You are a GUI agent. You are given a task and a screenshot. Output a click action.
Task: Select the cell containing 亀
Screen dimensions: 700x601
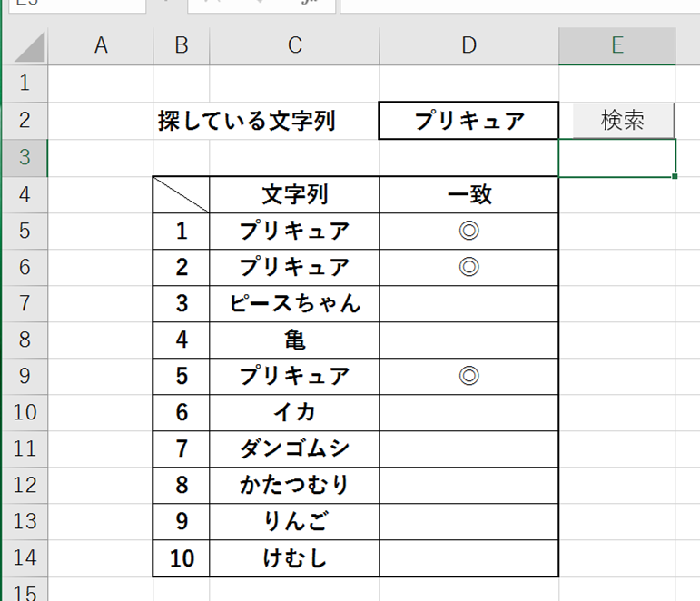click(294, 340)
